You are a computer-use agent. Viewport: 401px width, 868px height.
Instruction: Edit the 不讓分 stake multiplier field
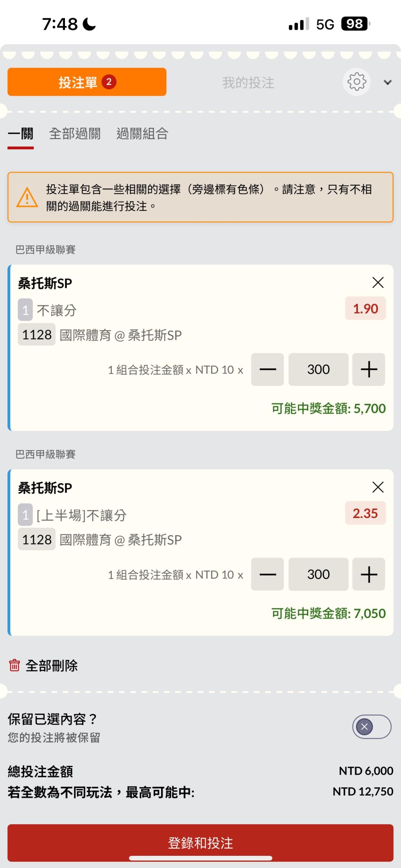[x=318, y=370]
